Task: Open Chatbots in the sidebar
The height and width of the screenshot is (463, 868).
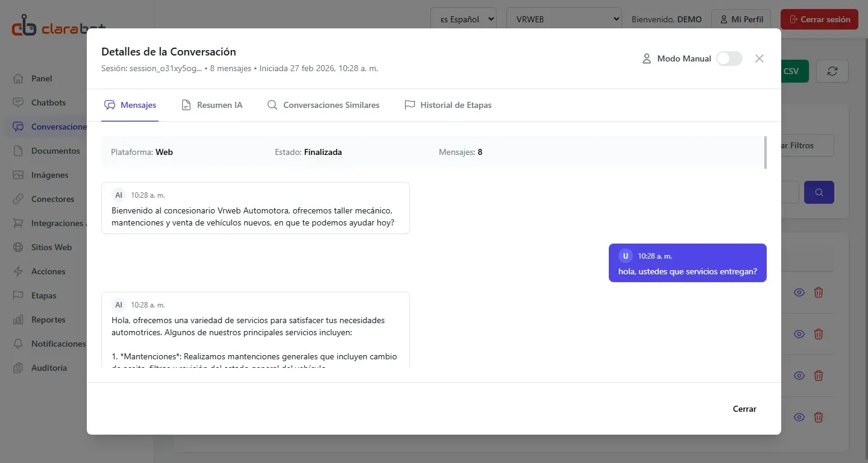Action: pyautogui.click(x=48, y=102)
